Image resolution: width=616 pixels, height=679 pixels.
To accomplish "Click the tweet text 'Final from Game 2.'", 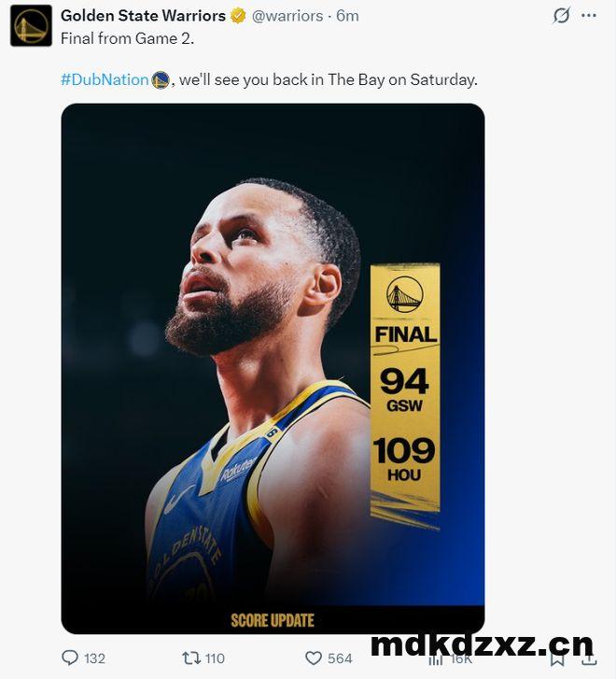I will pyautogui.click(x=127, y=38).
